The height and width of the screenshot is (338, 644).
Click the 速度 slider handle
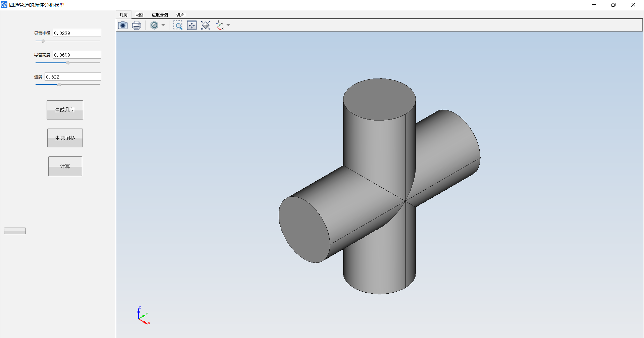click(x=59, y=85)
